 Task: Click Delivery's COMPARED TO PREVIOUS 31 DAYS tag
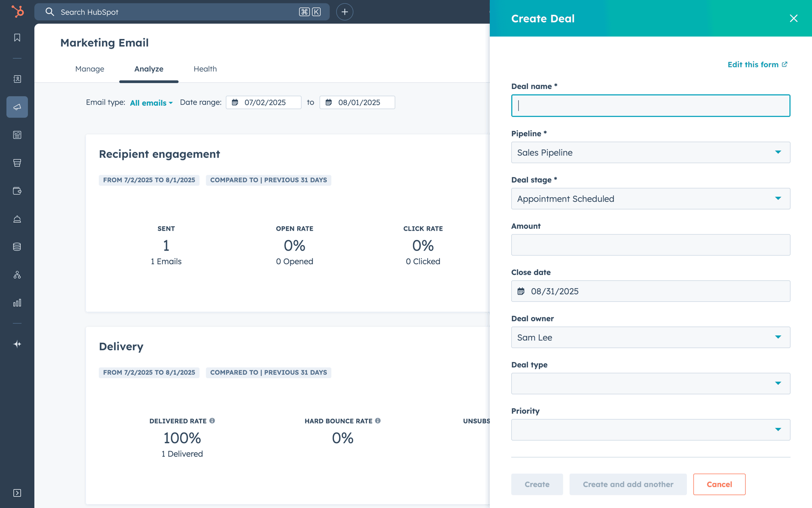269,373
